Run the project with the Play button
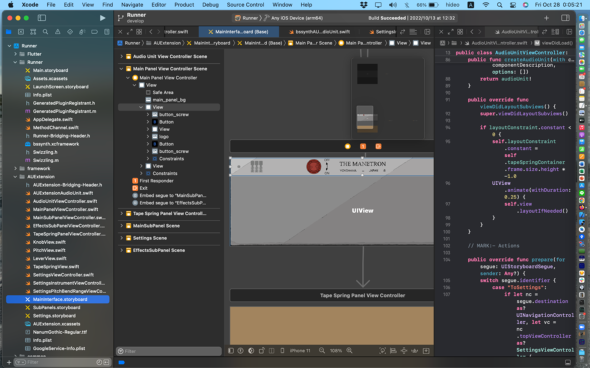590x368 pixels. 102,18
